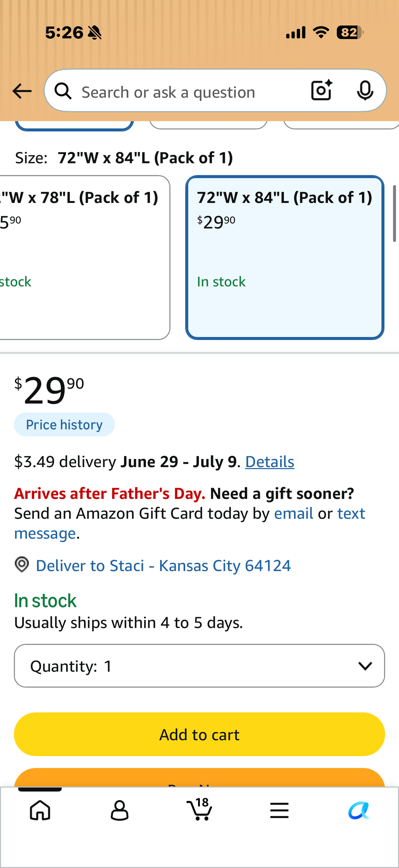Image resolution: width=399 pixels, height=868 pixels.
Task: Expand the Quantity dropdown
Action: 199,666
